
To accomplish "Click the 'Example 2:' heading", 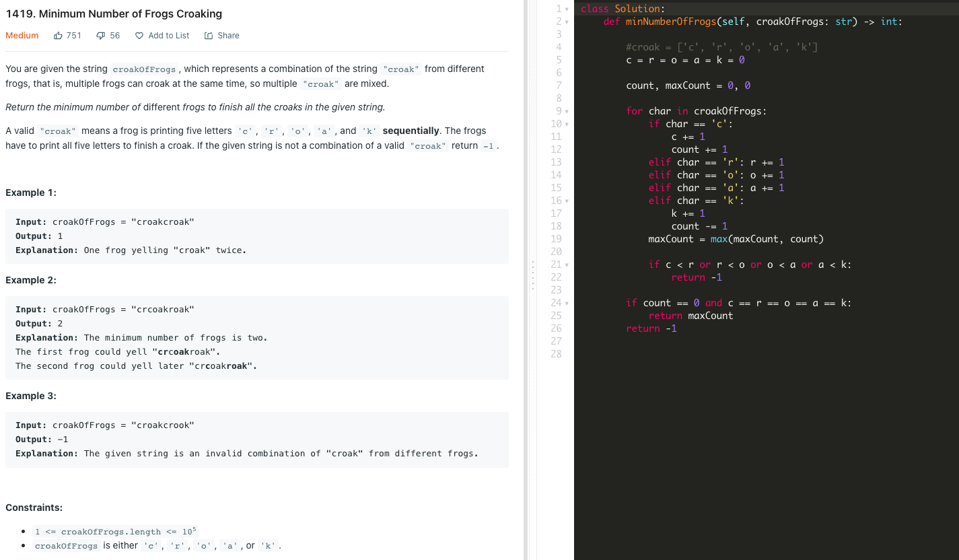I will [31, 280].
